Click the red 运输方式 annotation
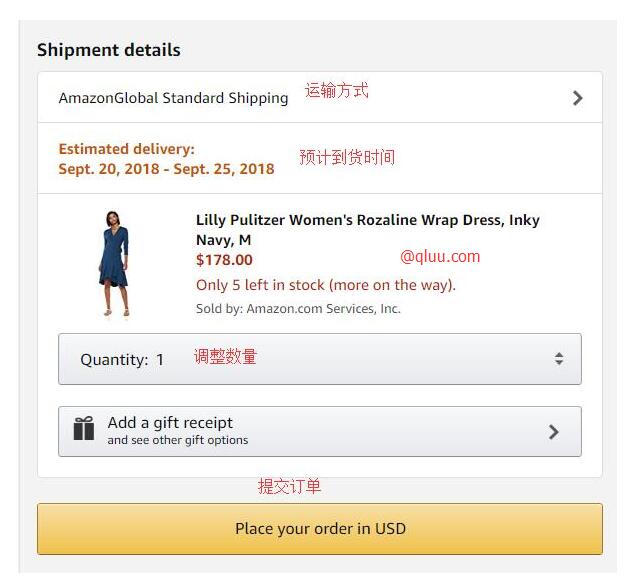633x584 pixels. coord(337,91)
